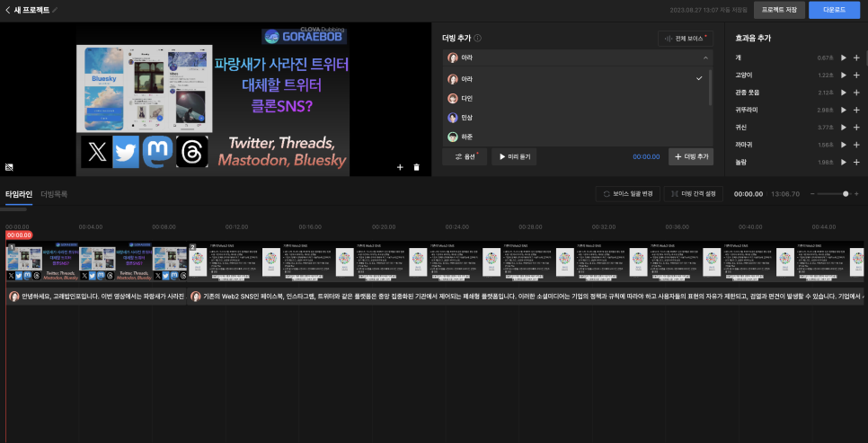Preview the 놀람 sound effect
868x443 pixels.
click(x=844, y=163)
